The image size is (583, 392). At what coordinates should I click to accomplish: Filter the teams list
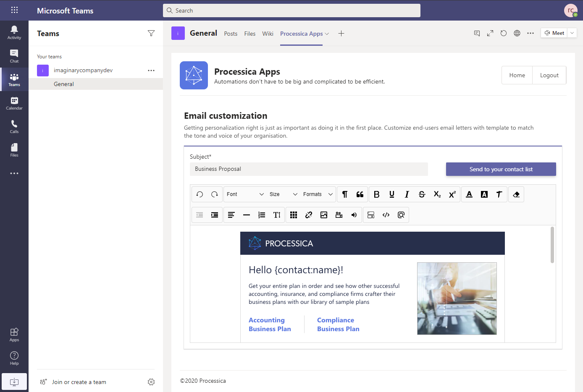(151, 33)
